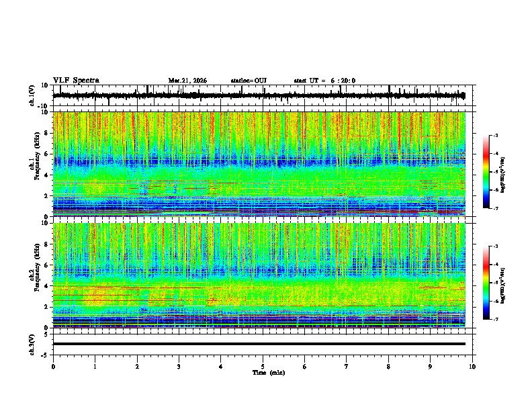This screenshot has height=411, width=532.
Task: Click the "9" tick label on Time axis
Action: point(430,367)
